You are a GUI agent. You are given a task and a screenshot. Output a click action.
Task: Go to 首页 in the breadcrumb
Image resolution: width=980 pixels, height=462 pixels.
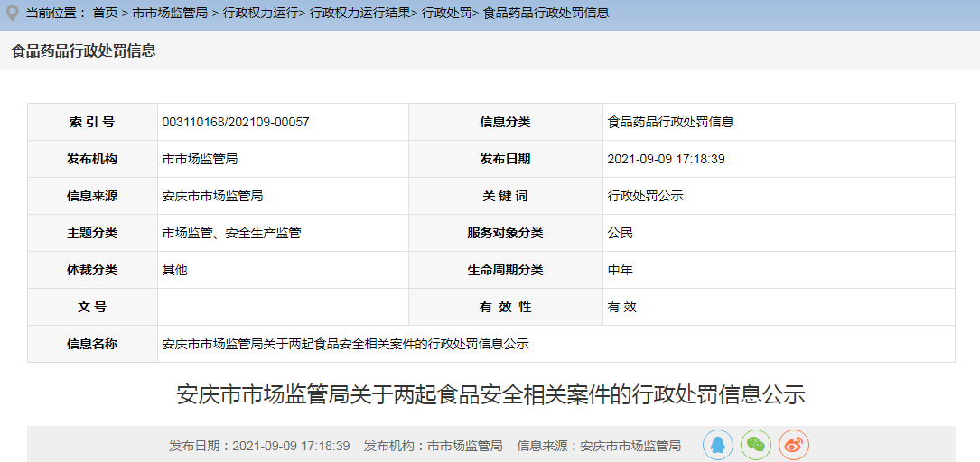[105, 13]
